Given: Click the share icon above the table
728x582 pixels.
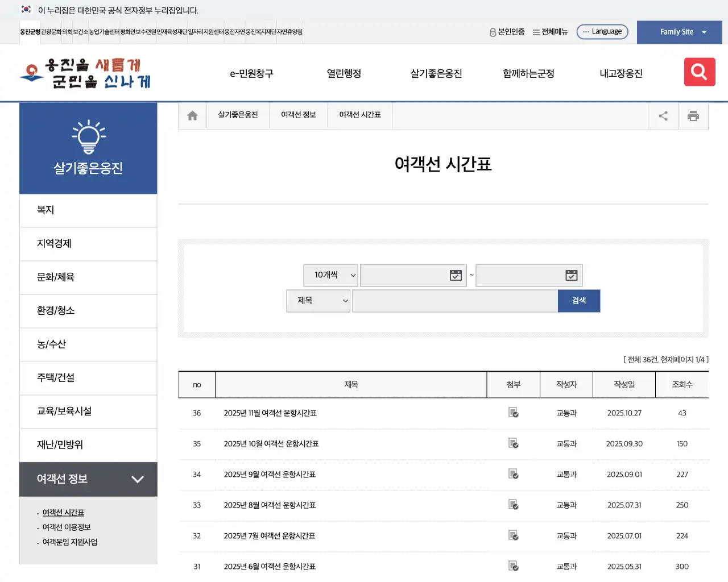Looking at the screenshot, I should (x=663, y=115).
